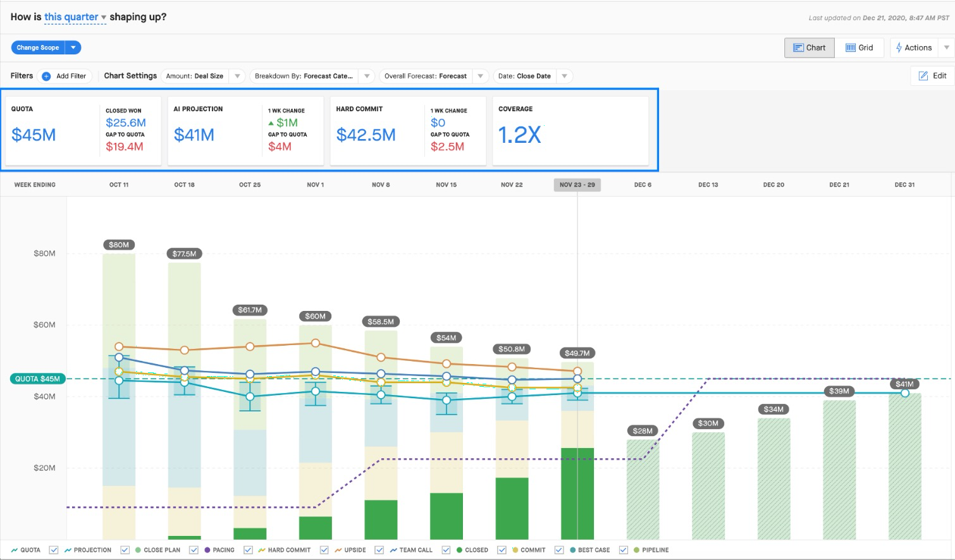The height and width of the screenshot is (560, 955).
Task: Click the plus icon next to Add Filter
Action: [x=46, y=76]
